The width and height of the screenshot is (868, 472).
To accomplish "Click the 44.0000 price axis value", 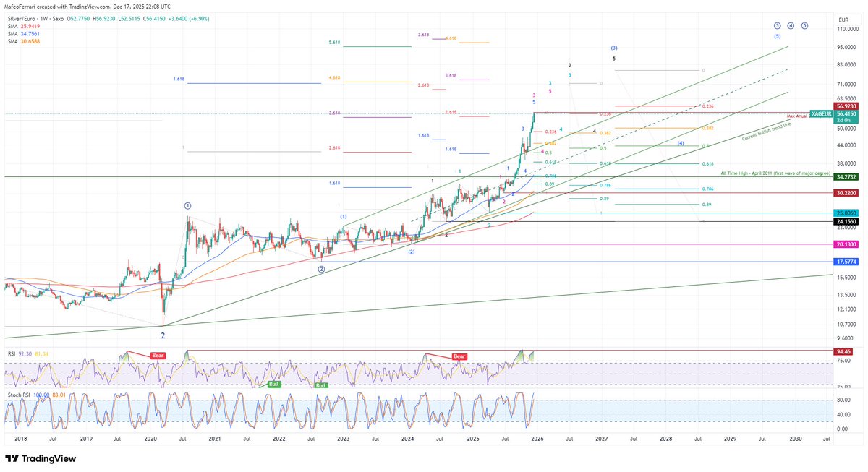I will point(846,145).
